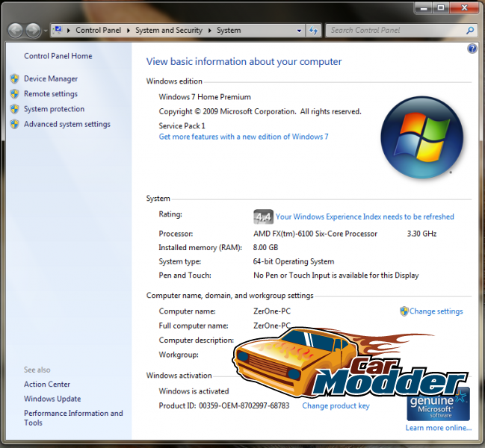
Task: Open Advanced system settings
Action: coord(67,124)
